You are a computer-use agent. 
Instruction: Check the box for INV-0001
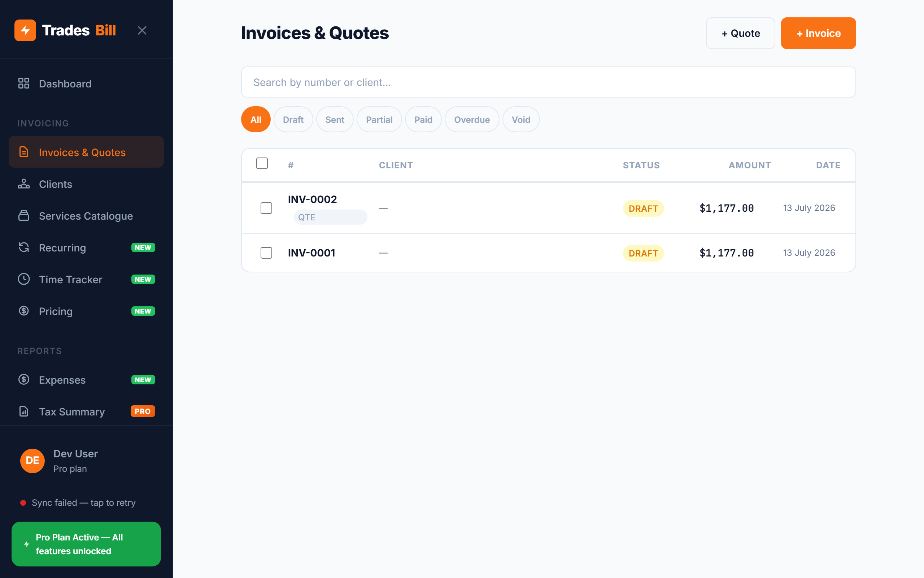tap(266, 253)
